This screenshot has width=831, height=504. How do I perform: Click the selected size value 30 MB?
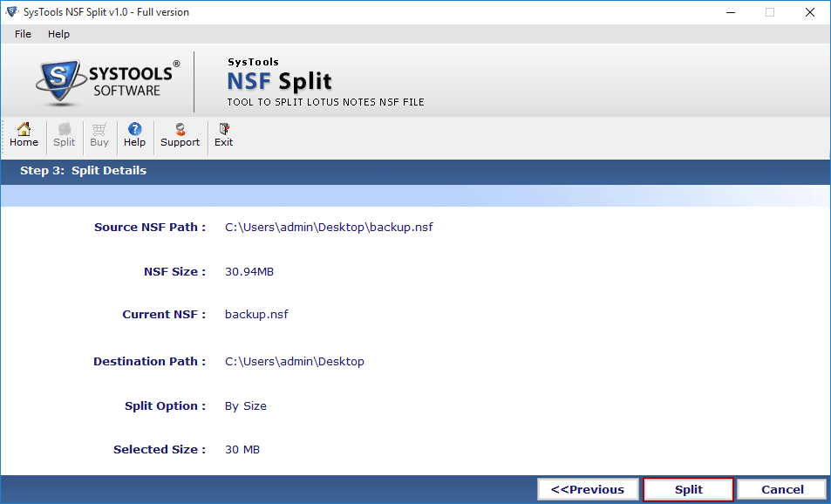click(242, 450)
